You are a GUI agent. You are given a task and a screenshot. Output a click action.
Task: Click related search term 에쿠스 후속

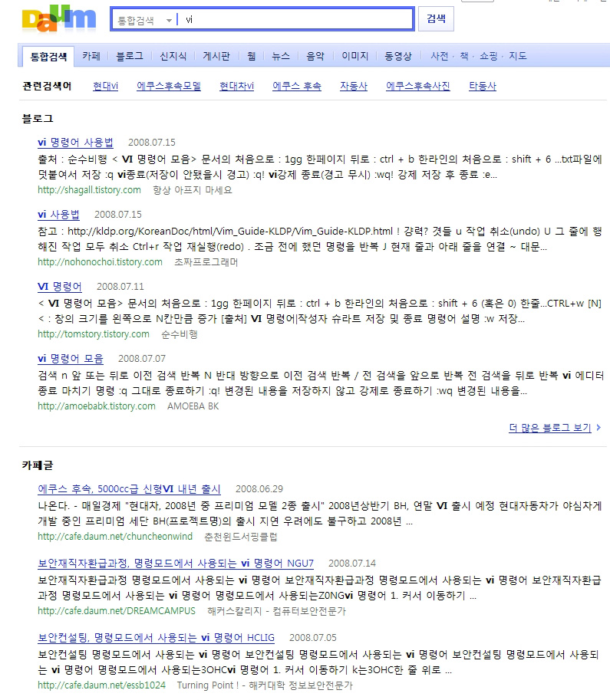pyautogui.click(x=297, y=86)
